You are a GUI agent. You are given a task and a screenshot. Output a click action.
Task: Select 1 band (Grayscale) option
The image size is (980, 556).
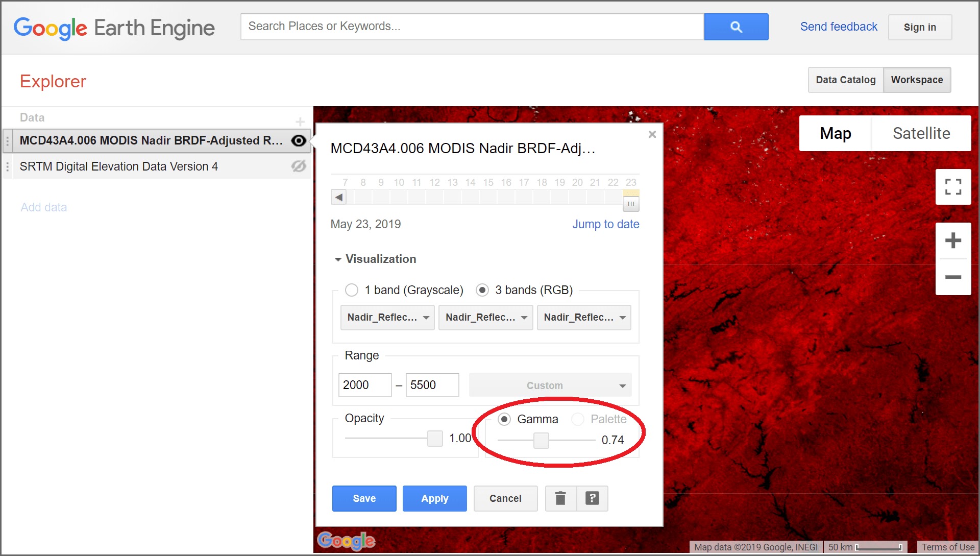(352, 290)
